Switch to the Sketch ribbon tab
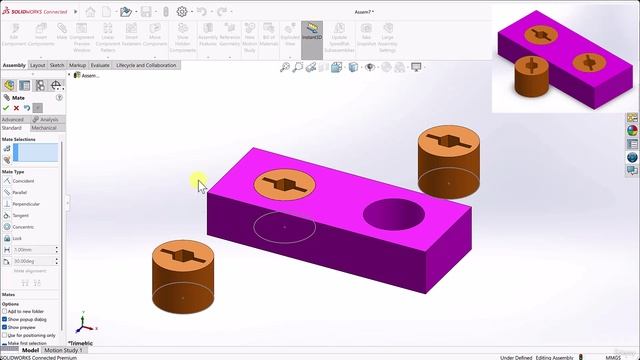The image size is (640, 360). (x=57, y=65)
